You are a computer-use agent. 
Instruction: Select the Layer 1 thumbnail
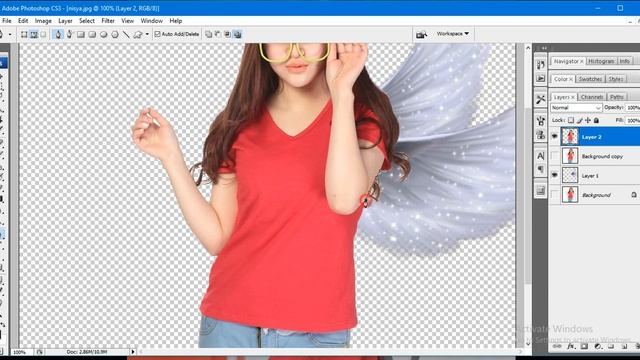click(x=570, y=175)
